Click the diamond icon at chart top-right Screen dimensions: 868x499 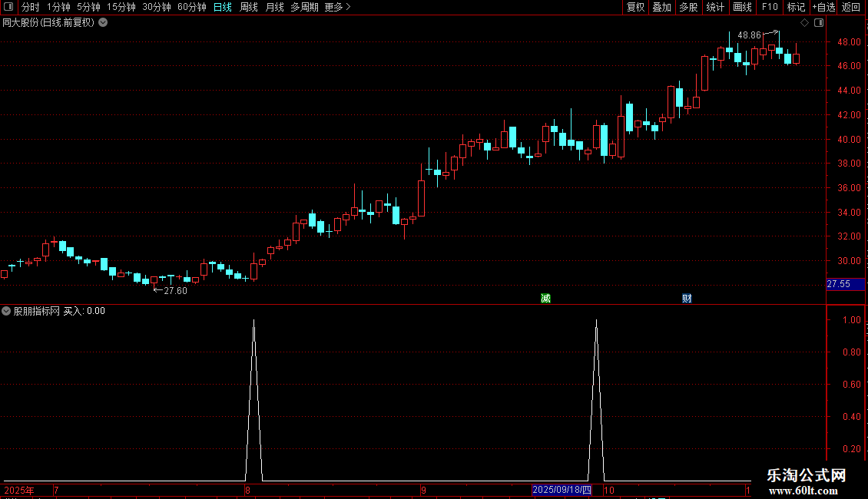tap(805, 23)
